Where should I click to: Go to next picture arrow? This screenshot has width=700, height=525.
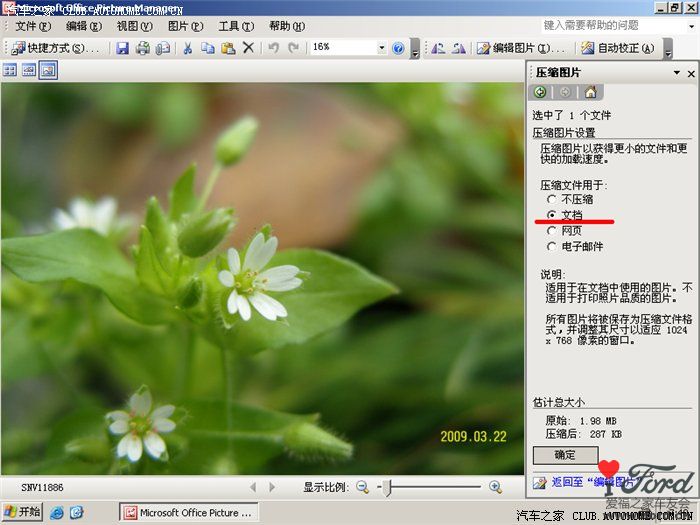pos(272,487)
